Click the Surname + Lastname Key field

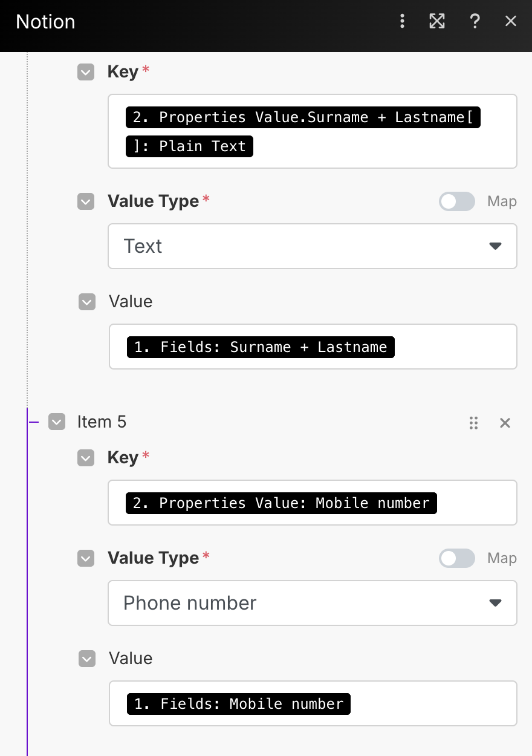[313, 131]
